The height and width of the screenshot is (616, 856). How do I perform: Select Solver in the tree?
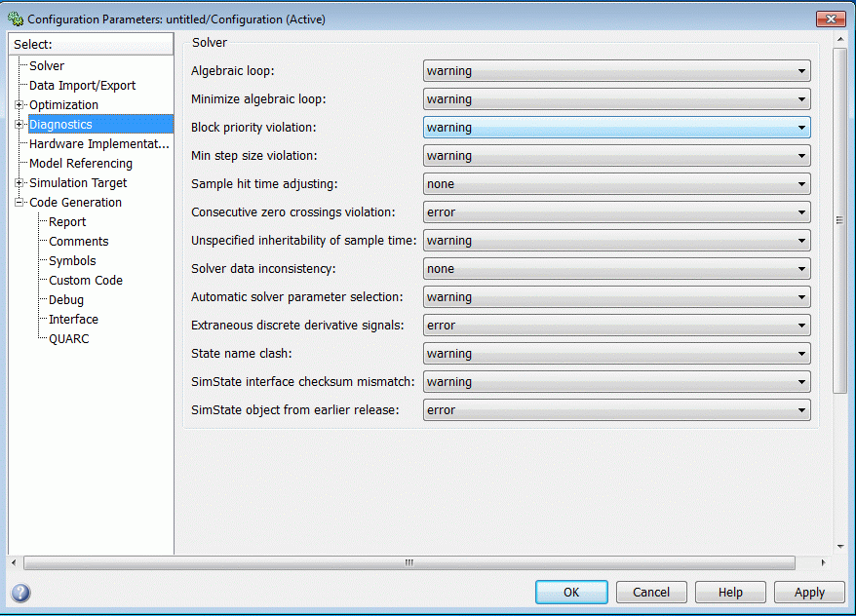point(47,66)
